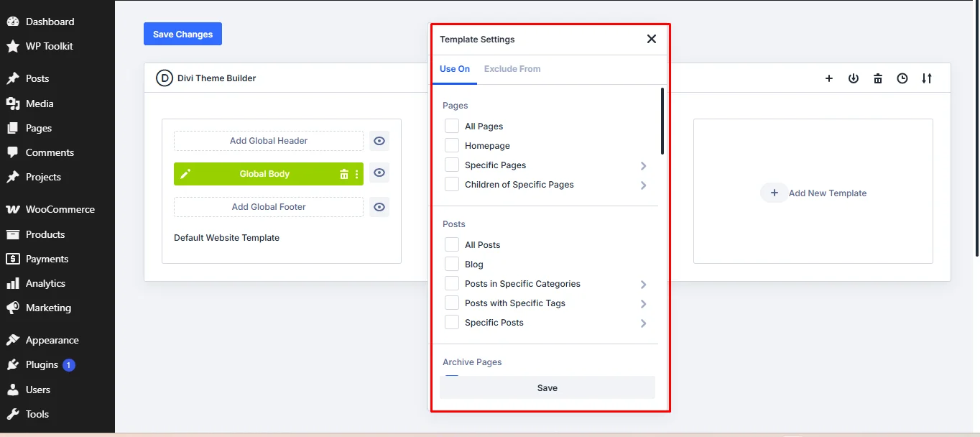980x437 pixels.
Task: Check the All Pages checkbox
Action: pos(452,126)
